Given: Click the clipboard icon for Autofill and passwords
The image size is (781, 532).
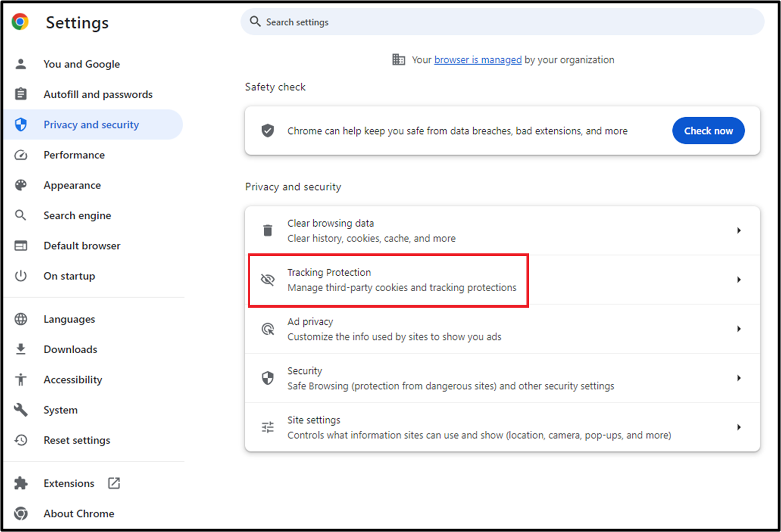Looking at the screenshot, I should 20,94.
